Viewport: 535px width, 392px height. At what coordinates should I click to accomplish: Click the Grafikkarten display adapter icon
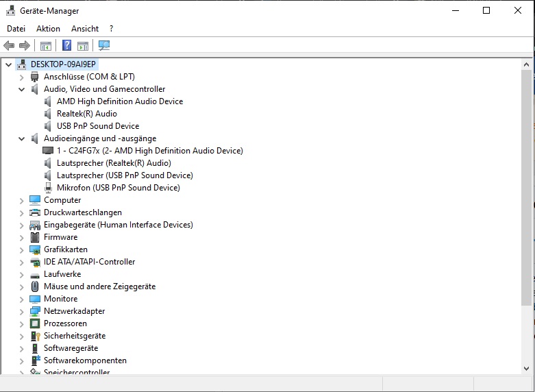point(35,249)
